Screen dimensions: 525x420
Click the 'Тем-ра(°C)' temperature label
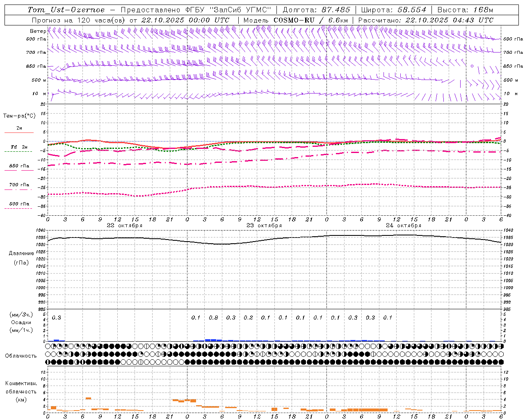click(x=19, y=116)
